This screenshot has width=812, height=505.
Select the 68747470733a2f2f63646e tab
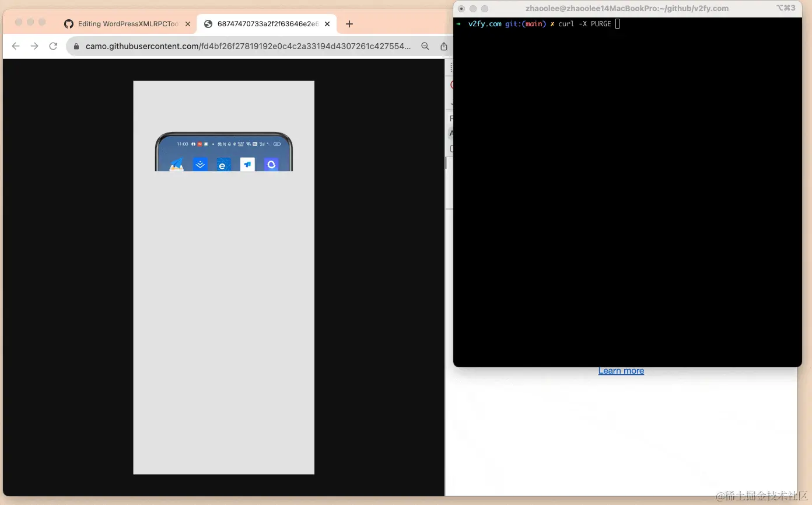[x=268, y=24]
